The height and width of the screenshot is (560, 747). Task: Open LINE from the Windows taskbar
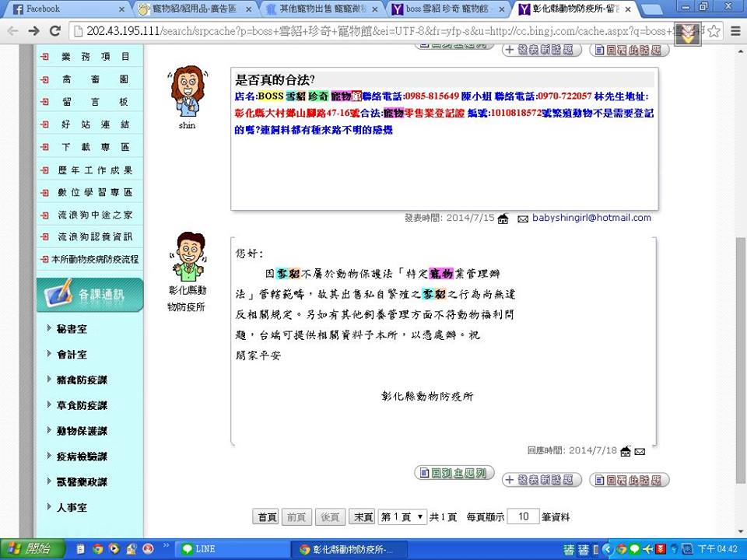click(x=230, y=549)
